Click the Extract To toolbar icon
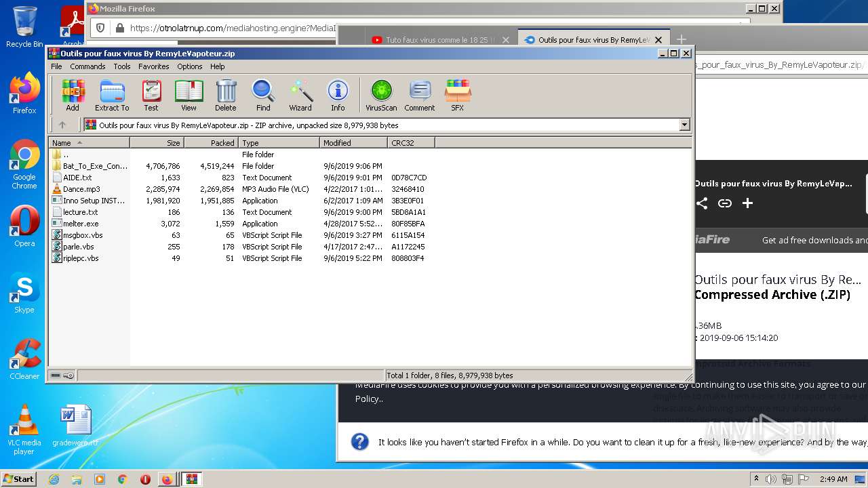Screen dimensions: 868x488 (x=112, y=95)
